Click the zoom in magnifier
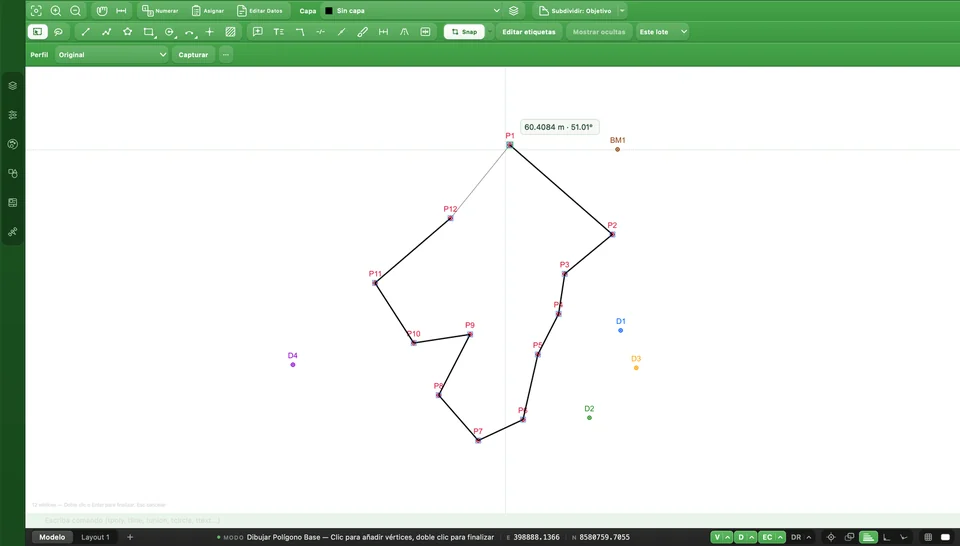 [x=56, y=10]
